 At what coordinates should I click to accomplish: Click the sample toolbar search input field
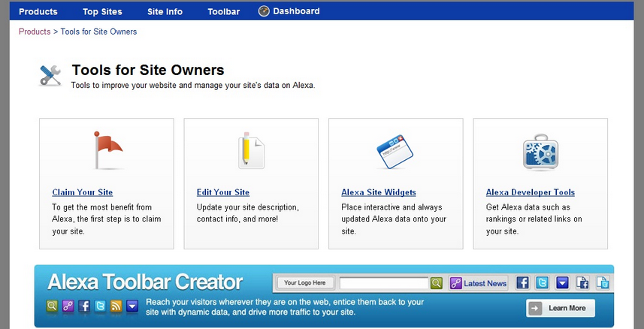pos(383,283)
